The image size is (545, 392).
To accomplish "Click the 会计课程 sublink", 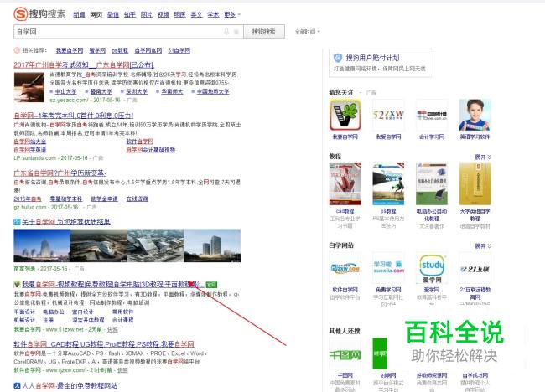I will pos(122,320).
